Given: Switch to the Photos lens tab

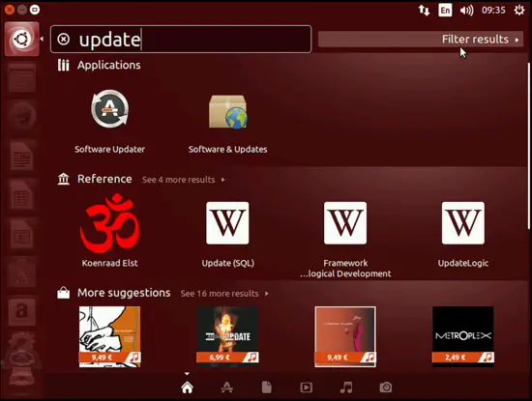Looking at the screenshot, I should coord(386,387).
